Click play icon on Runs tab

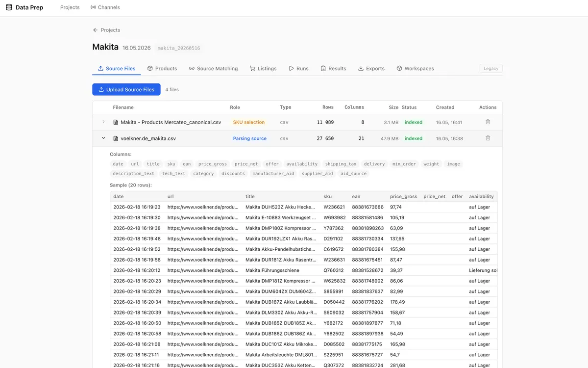291,69
